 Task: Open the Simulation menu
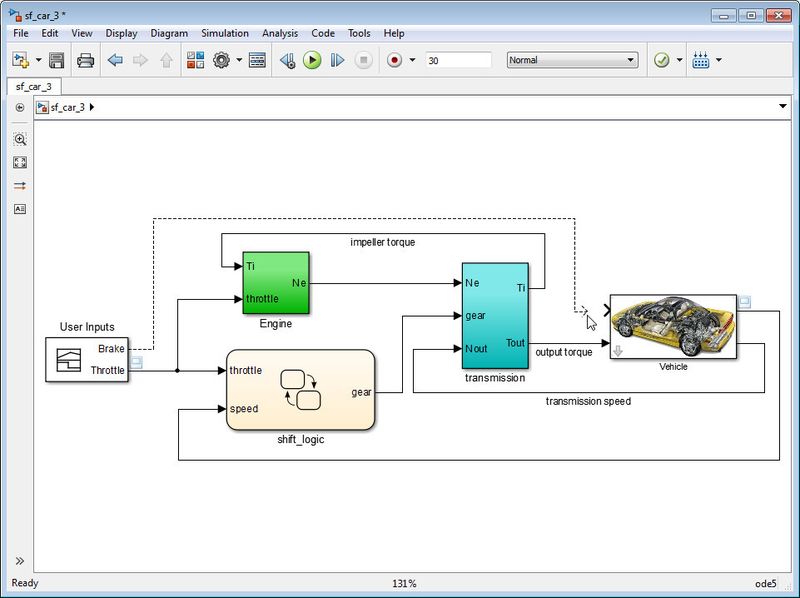[225, 33]
